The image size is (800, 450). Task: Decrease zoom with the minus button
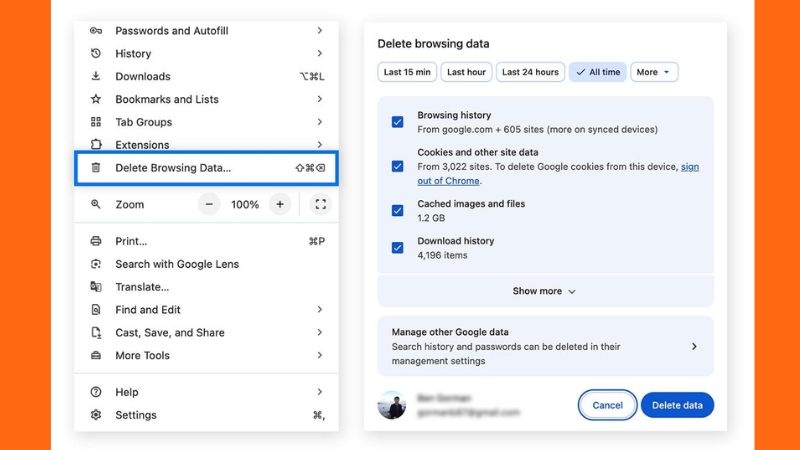pyautogui.click(x=209, y=204)
